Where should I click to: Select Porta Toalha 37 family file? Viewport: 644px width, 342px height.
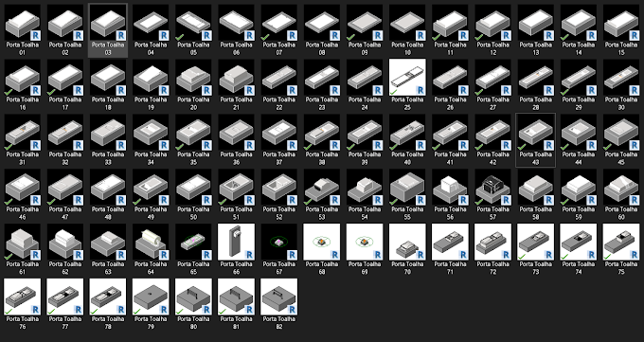[278, 133]
